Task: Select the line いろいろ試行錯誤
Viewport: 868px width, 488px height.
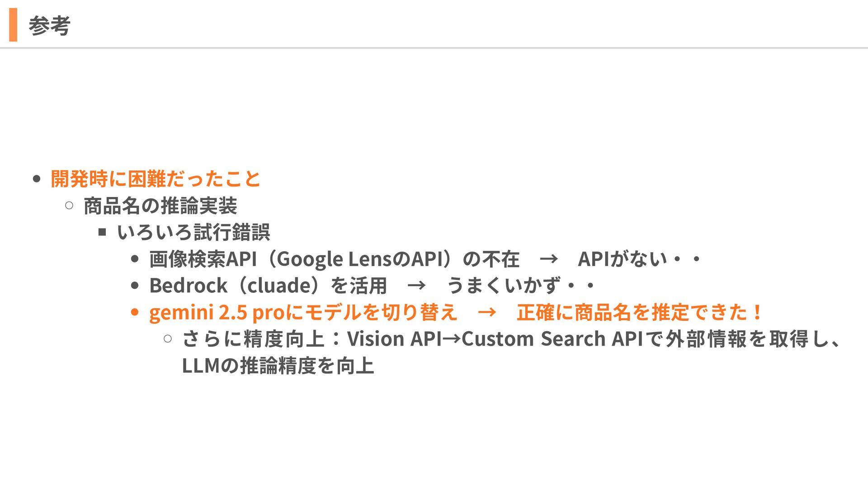Action: coord(193,232)
